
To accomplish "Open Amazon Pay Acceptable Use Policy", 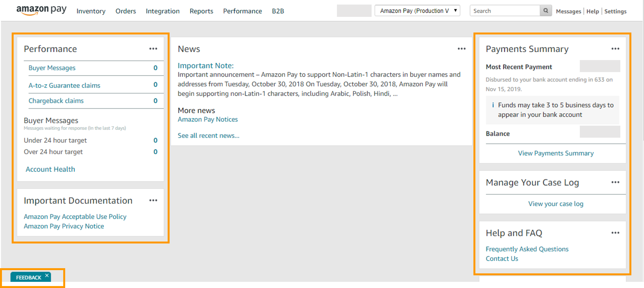I will [x=75, y=217].
